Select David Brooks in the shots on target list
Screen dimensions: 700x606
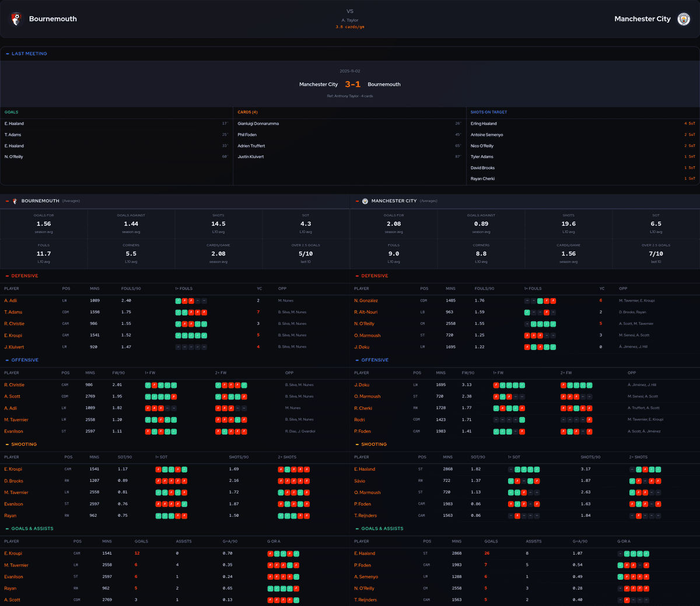coord(482,168)
